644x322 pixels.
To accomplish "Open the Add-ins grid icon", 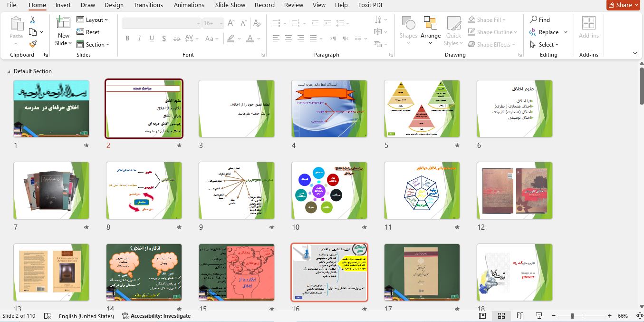I will click(x=589, y=28).
